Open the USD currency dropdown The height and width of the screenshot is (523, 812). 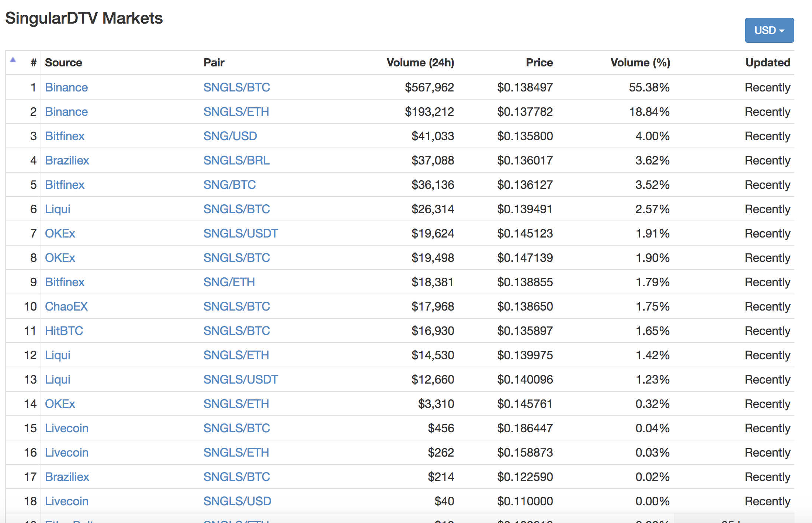(769, 30)
